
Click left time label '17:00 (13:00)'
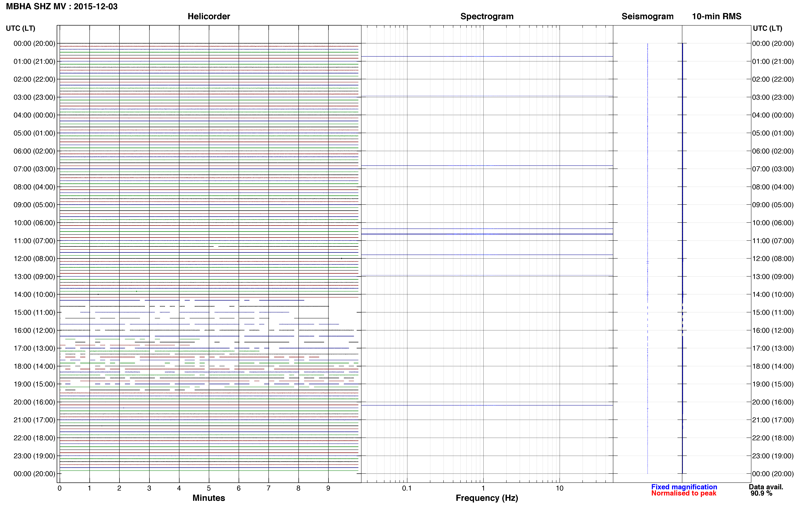coord(35,348)
